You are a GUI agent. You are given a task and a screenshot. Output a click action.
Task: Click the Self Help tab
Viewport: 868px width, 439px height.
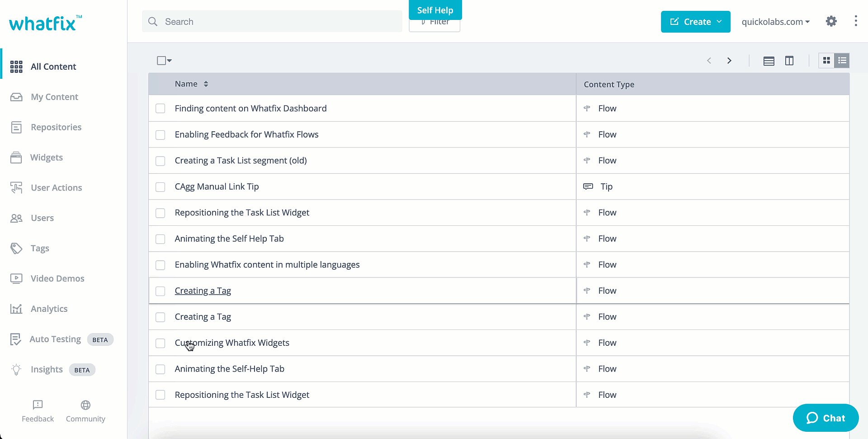[435, 10]
